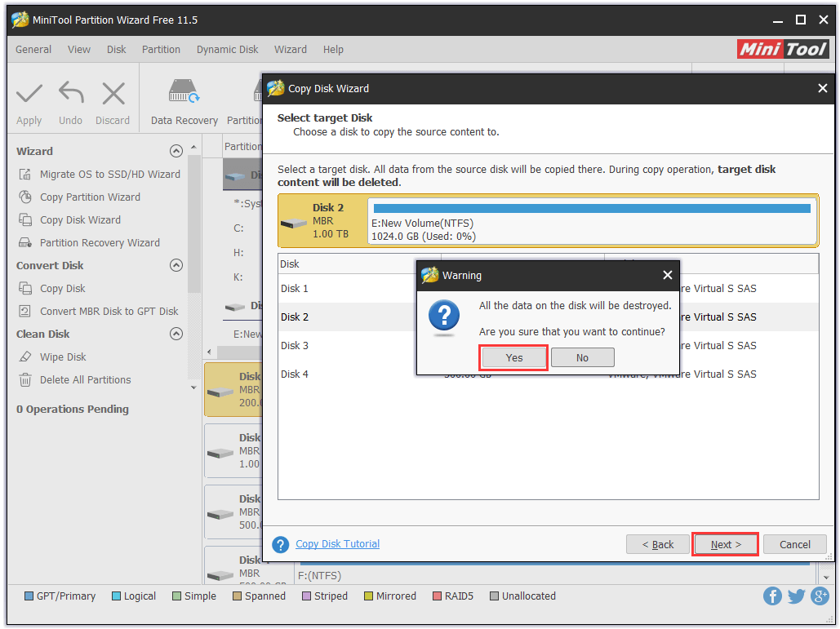The width and height of the screenshot is (840, 629).
Task: Click sidebar scrollbar up arrow
Action: click(194, 147)
